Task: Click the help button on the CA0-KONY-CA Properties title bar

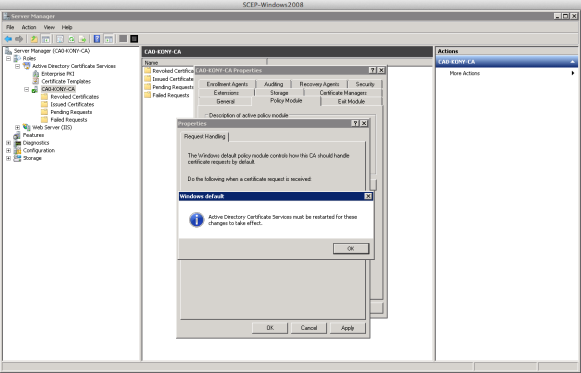Action: click(372, 70)
